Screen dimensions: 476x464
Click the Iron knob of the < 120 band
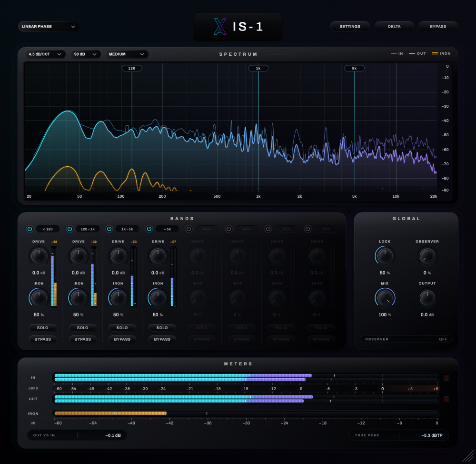point(39,298)
